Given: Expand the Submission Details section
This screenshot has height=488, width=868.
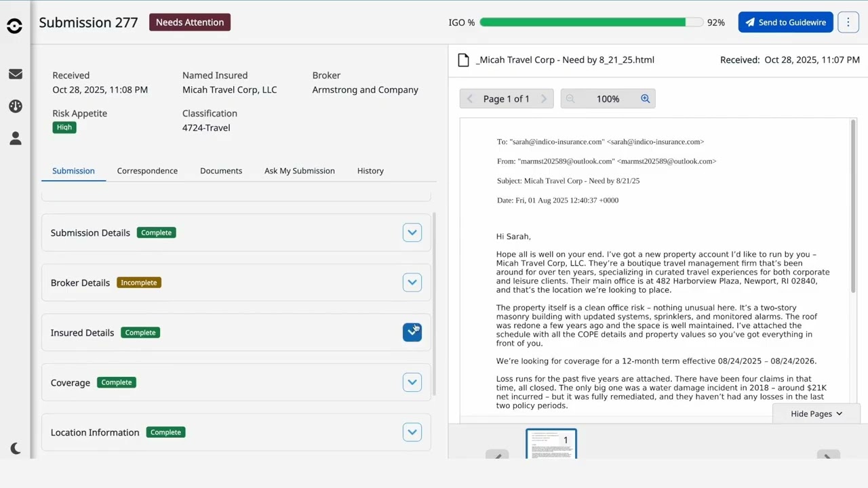Looking at the screenshot, I should [412, 232].
